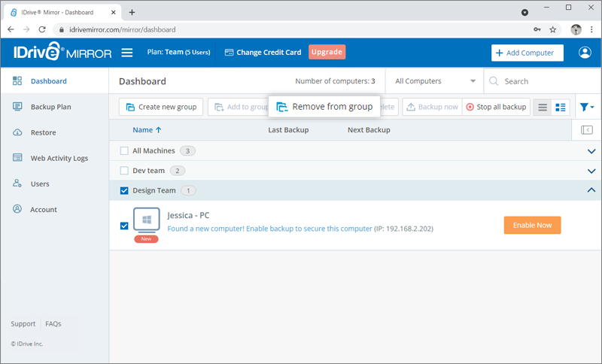Image resolution: width=602 pixels, height=364 pixels.
Task: Click Plan: Team (5 Users) text
Action: tap(178, 52)
